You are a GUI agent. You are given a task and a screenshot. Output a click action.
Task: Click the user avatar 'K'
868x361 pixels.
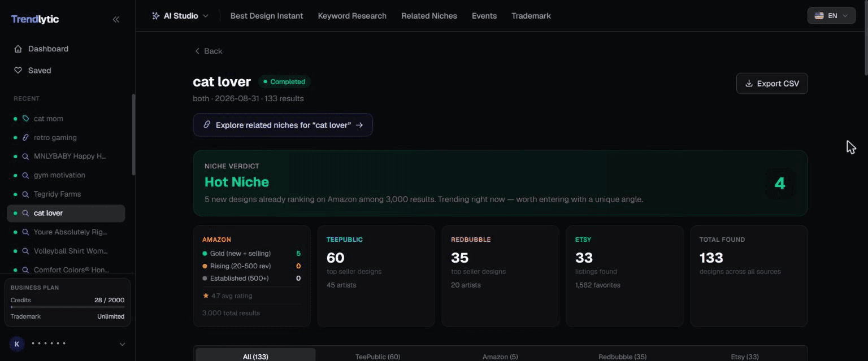click(x=17, y=343)
